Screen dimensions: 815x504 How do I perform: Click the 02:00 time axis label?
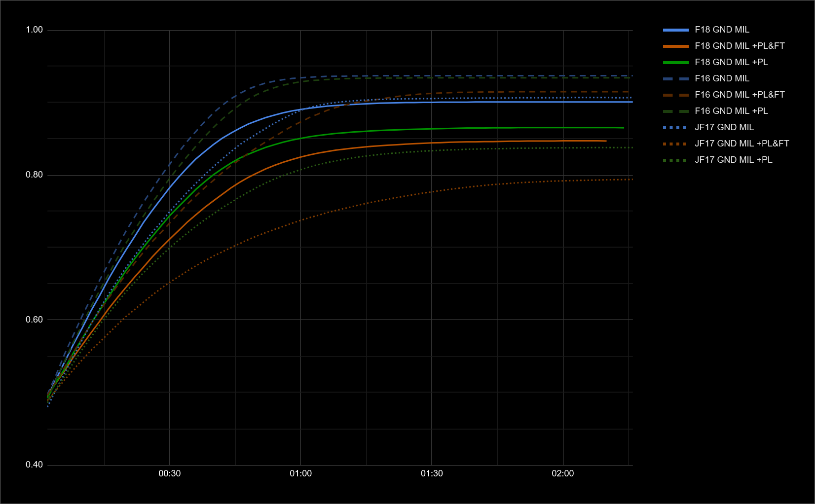pyautogui.click(x=562, y=473)
